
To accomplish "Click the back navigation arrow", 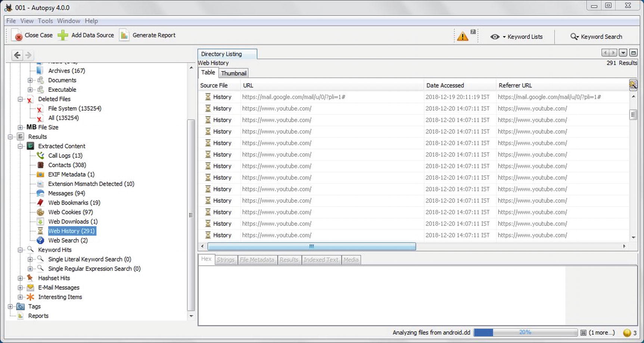I will tap(17, 55).
